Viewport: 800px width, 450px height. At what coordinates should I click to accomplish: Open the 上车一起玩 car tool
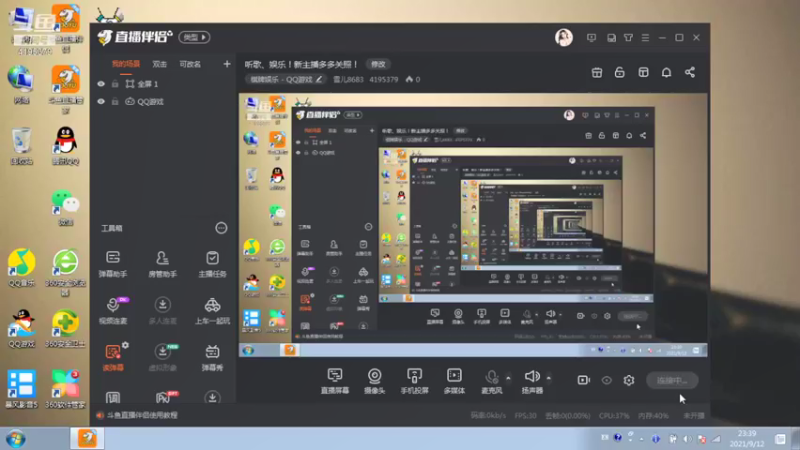212,310
